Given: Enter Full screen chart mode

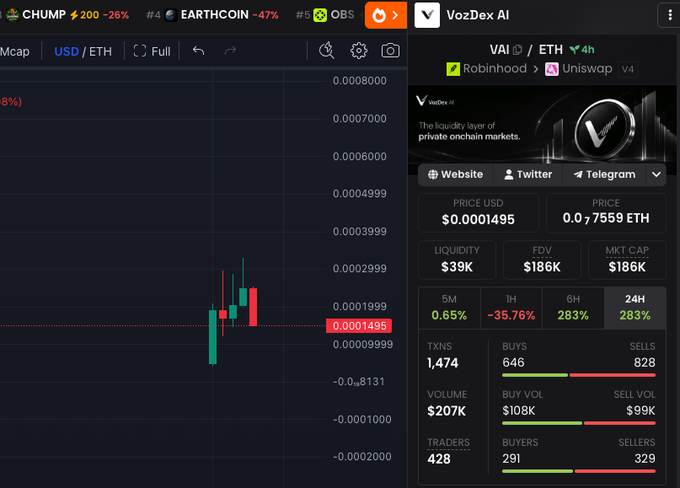Looking at the screenshot, I should pos(152,51).
